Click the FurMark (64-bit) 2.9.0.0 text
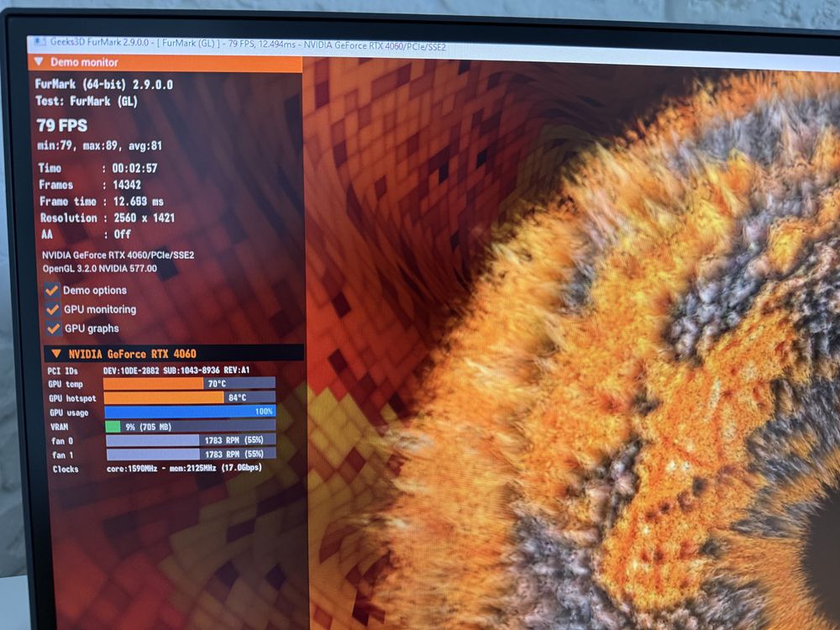840x630 pixels. click(104, 84)
